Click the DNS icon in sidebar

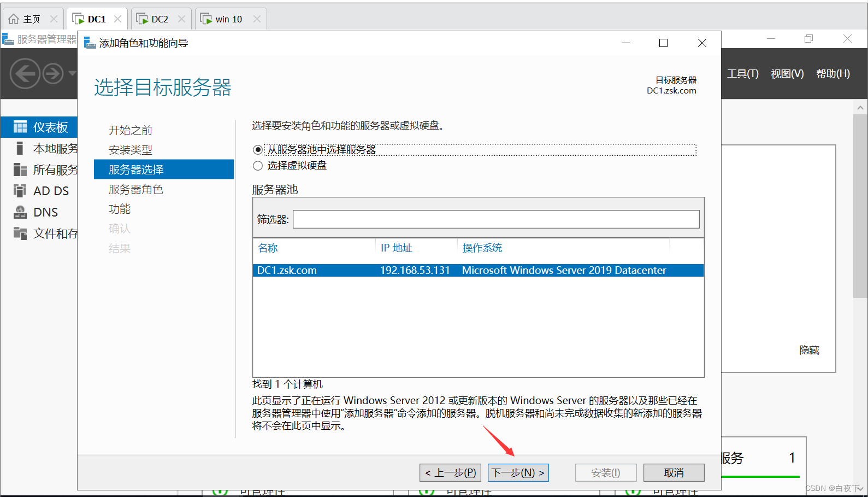pos(20,212)
